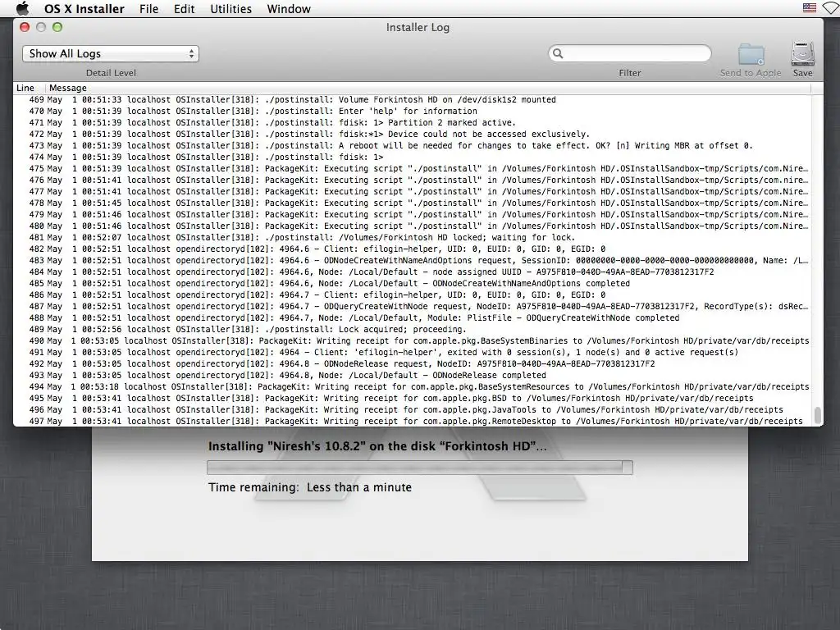This screenshot has height=630, width=840.
Task: Select line 481 Forkintosh HD locked waiting
Action: point(413,237)
